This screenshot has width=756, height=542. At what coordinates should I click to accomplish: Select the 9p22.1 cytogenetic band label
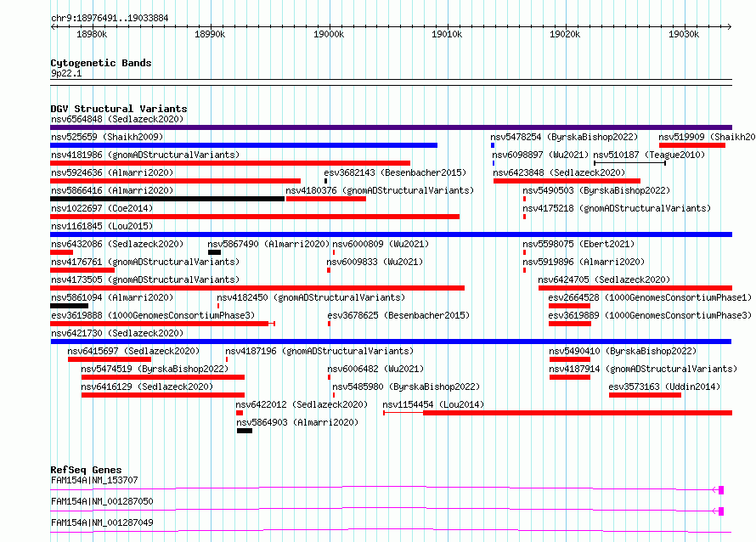point(66,73)
